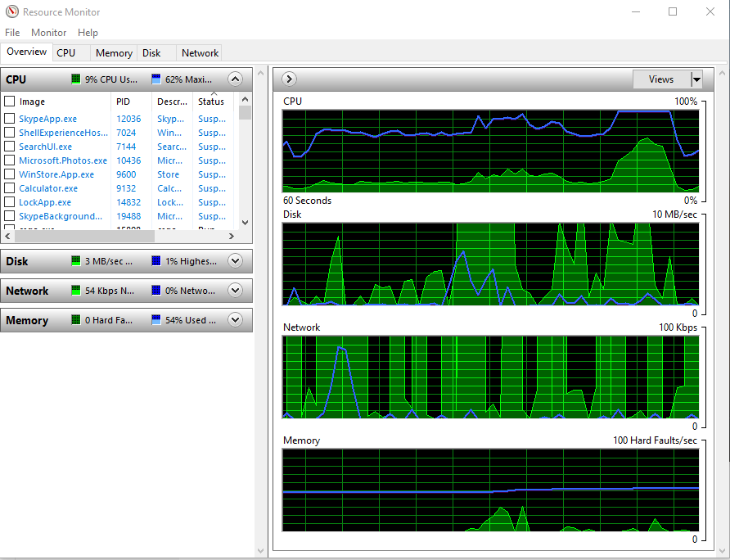Minimize the Resource Monitor window

point(636,11)
